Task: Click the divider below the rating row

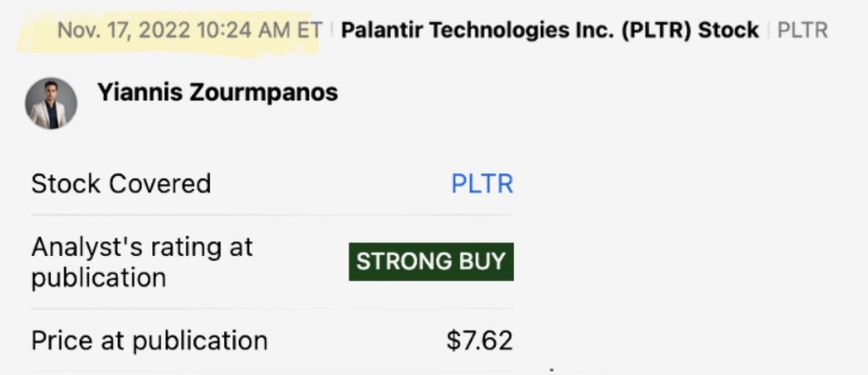Action: click(x=272, y=309)
